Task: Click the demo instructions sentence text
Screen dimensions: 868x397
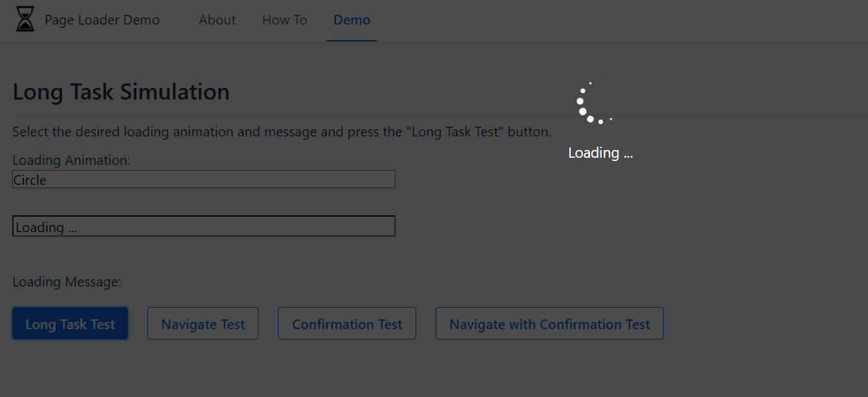Action: [282, 131]
